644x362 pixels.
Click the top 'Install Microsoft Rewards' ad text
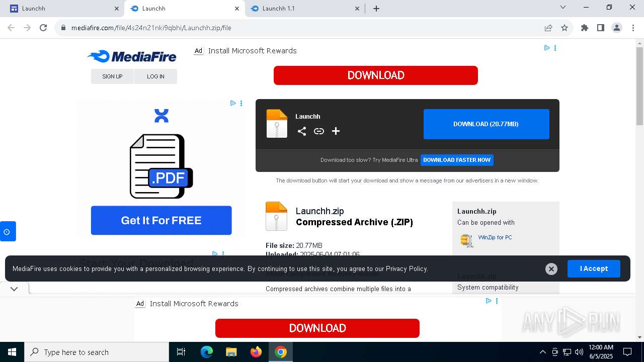[x=252, y=51]
